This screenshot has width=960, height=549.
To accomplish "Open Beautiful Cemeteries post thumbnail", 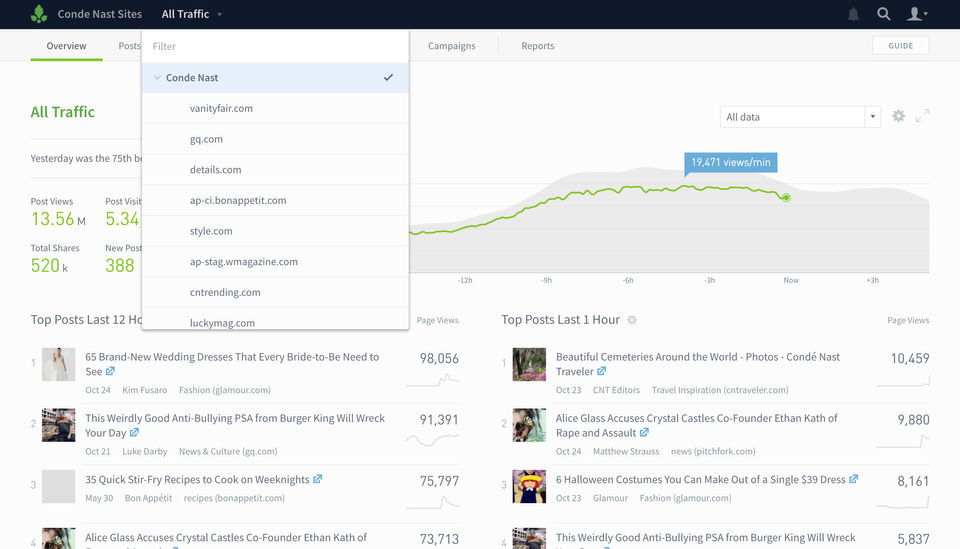I will (529, 364).
